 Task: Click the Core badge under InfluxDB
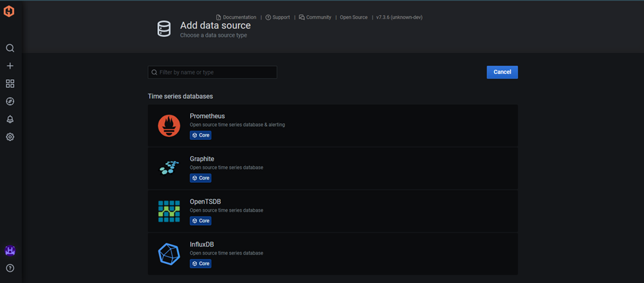coord(200,263)
